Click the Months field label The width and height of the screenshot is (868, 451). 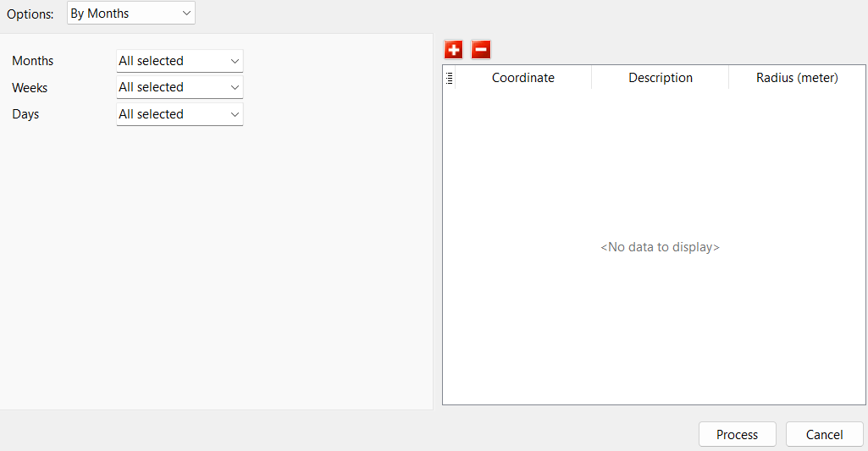(33, 61)
